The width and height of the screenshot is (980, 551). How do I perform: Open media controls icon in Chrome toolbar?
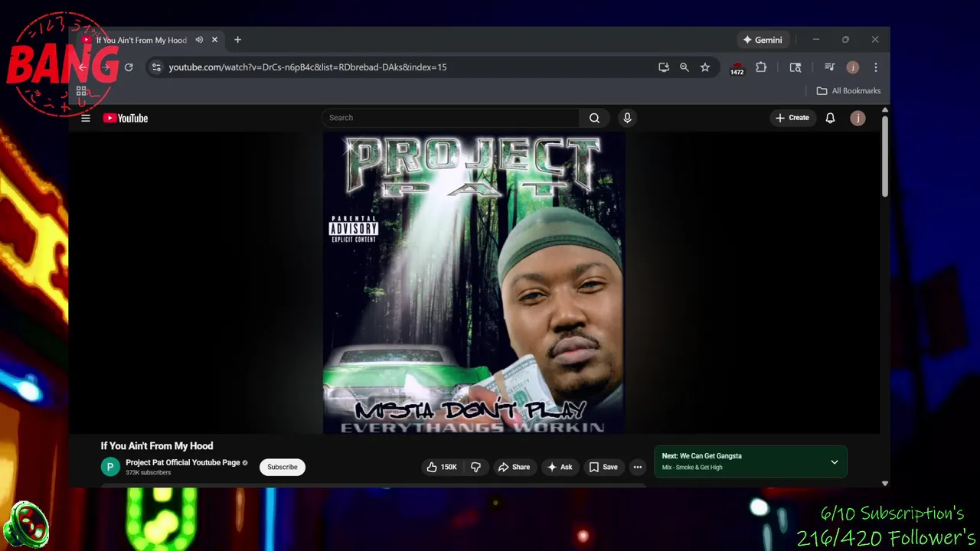(829, 67)
